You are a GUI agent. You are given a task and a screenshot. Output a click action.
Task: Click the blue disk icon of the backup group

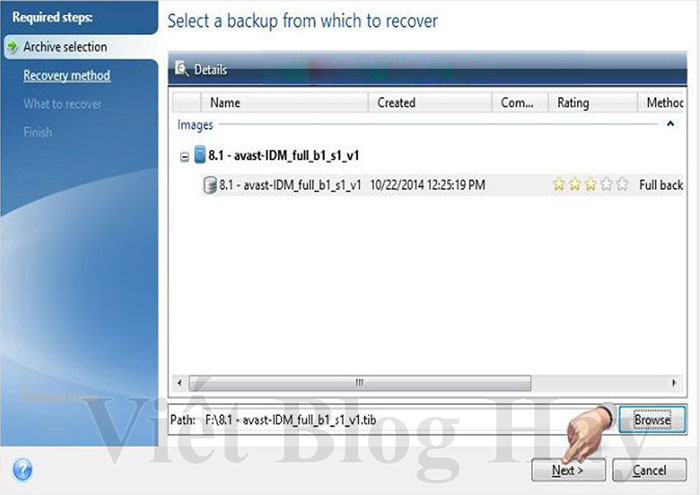[x=200, y=154]
